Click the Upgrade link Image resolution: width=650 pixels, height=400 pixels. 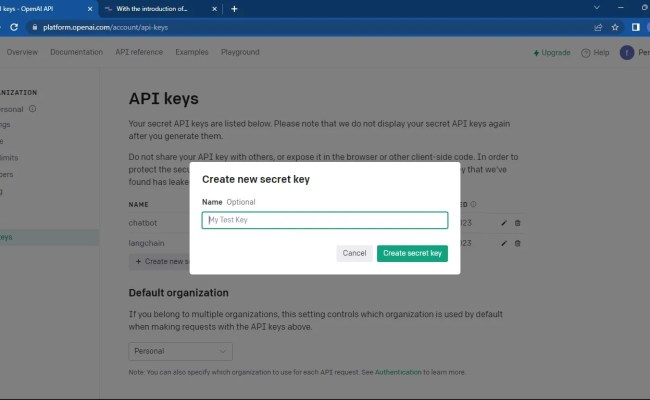coord(552,53)
